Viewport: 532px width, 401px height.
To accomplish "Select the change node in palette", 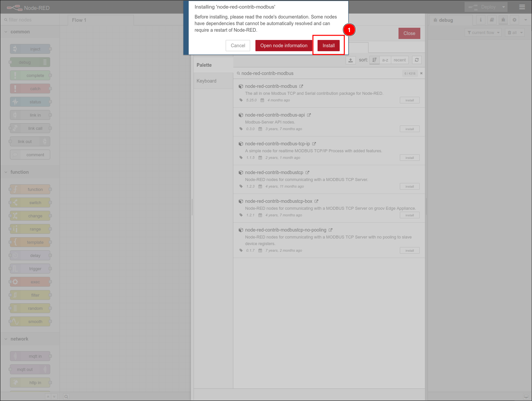I will click(30, 216).
